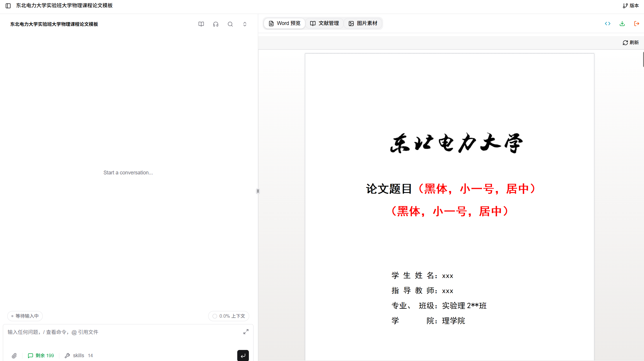Click the 0.0% 上下文 context indicator
644x361 pixels.
click(x=229, y=316)
